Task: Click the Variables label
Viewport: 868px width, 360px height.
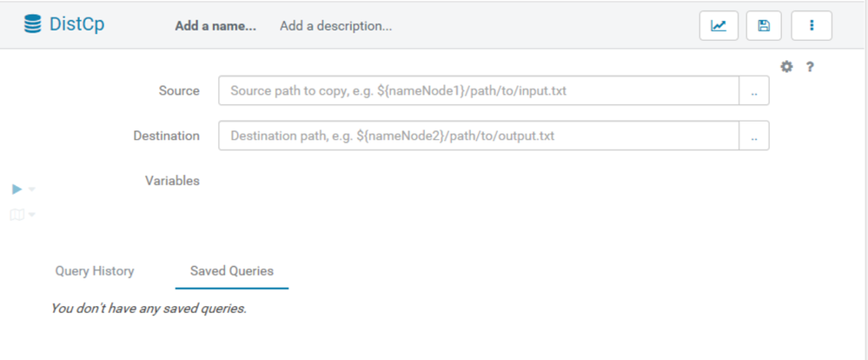Action: point(172,181)
